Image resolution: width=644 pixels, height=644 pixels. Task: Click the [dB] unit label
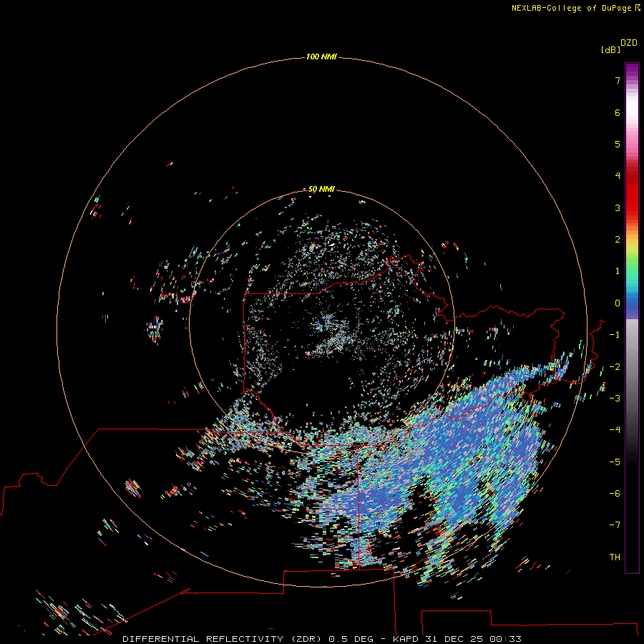pyautogui.click(x=610, y=49)
